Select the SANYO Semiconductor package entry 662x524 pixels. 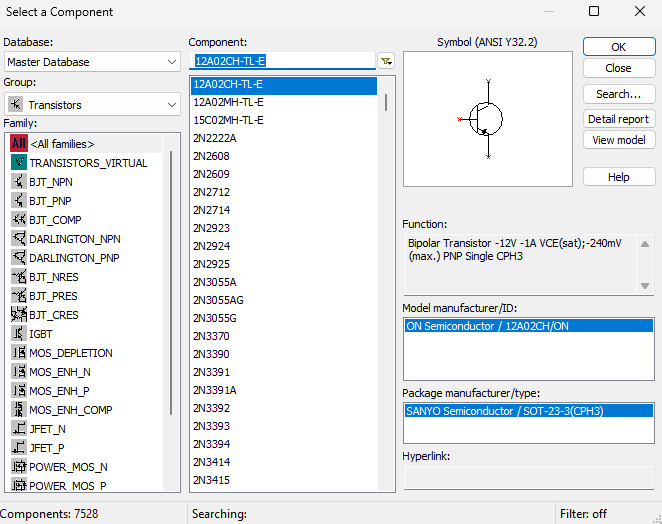tap(527, 411)
